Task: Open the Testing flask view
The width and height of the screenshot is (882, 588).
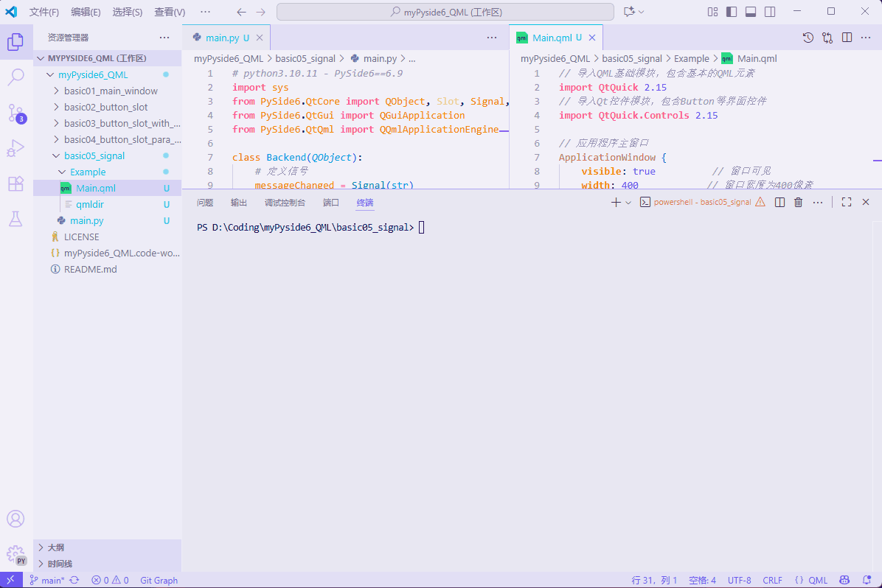Action: (15, 220)
